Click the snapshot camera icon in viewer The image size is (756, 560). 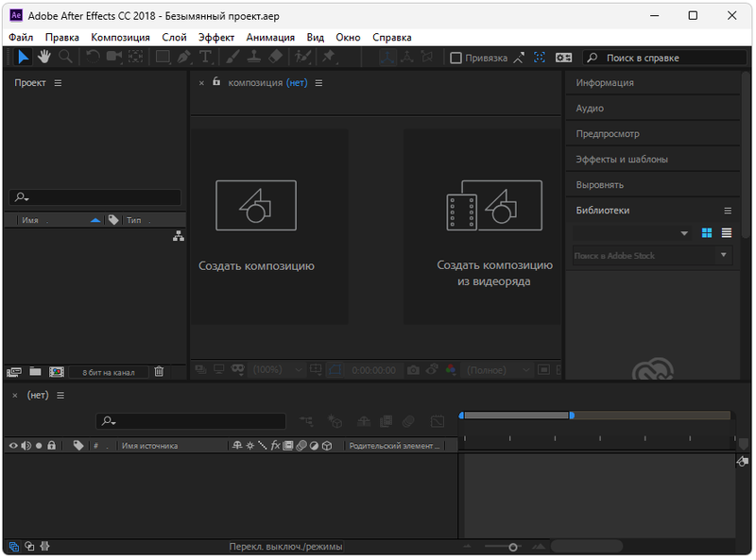[413, 370]
